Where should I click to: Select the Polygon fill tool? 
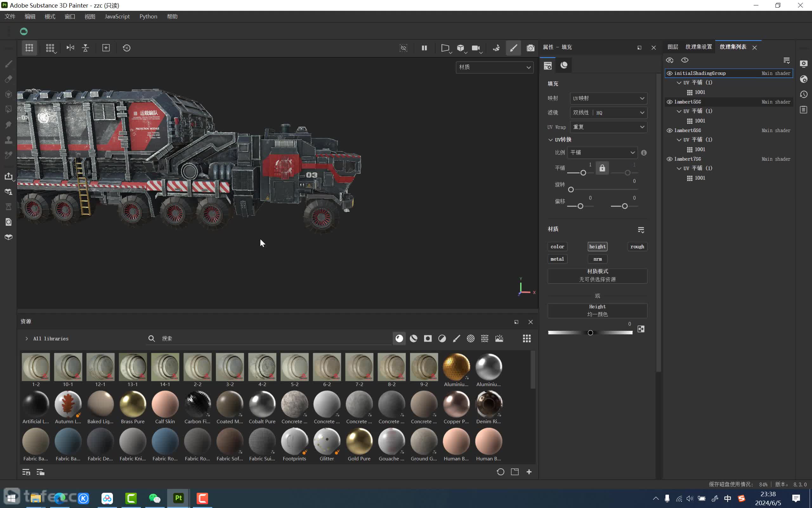pos(9,109)
